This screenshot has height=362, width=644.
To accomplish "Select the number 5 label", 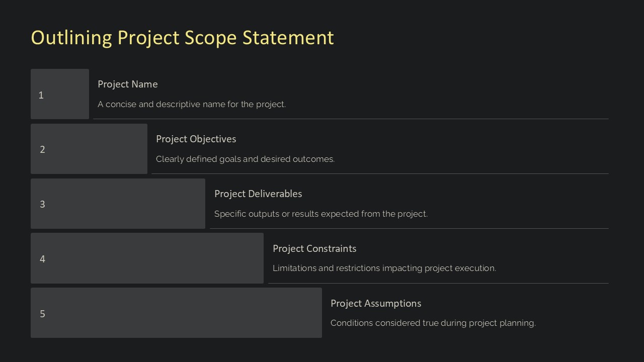I will point(42,314).
